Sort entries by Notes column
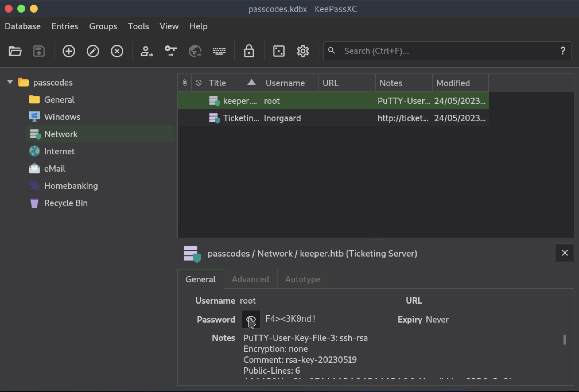 pyautogui.click(x=404, y=83)
